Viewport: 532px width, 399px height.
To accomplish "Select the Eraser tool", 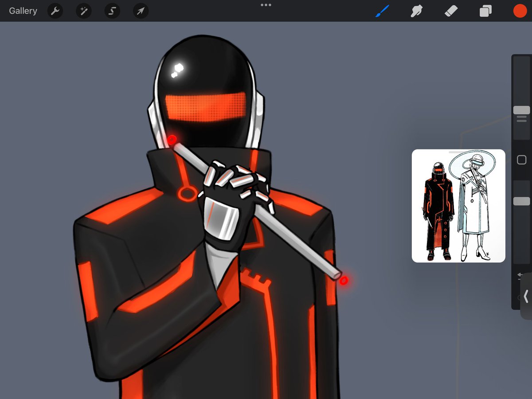I will 451,11.
